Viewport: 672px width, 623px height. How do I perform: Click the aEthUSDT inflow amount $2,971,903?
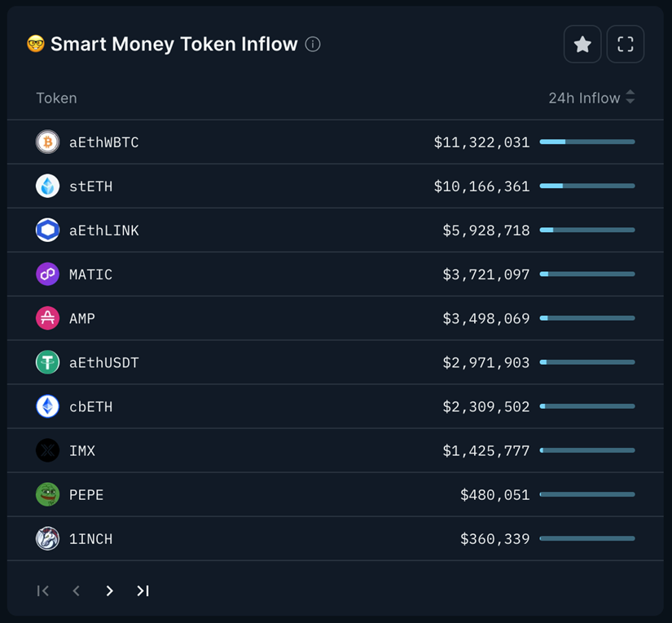point(485,362)
